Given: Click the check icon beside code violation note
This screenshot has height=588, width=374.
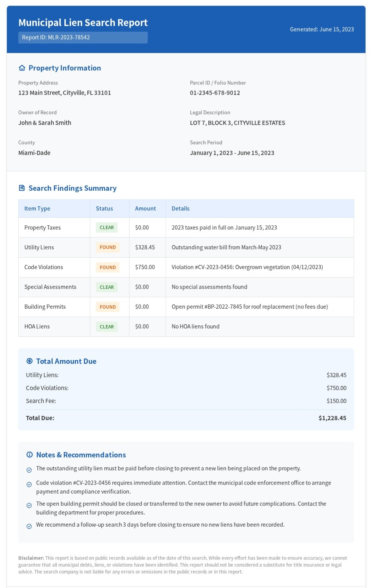Looking at the screenshot, I should [29, 484].
